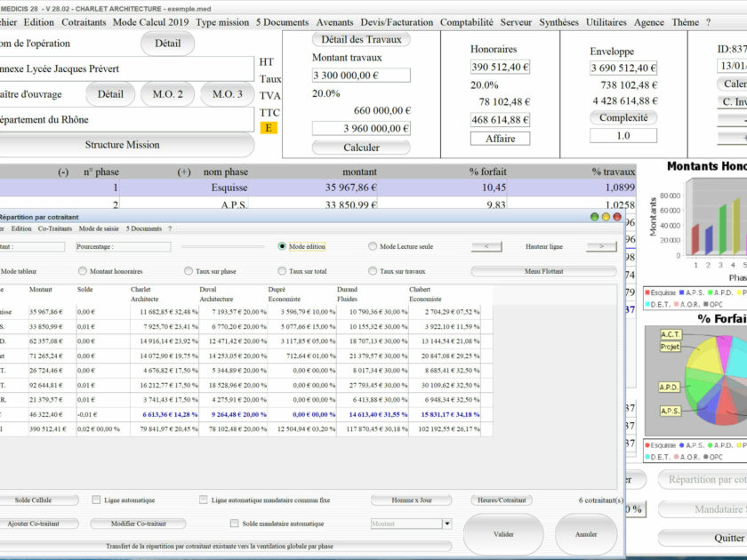
Task: Click the yellow window control of Répartition dialog
Action: tap(606, 217)
